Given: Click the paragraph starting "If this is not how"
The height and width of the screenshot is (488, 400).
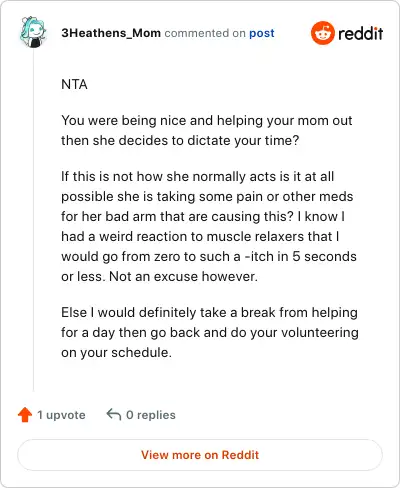Looking at the screenshot, I should pos(209,226).
